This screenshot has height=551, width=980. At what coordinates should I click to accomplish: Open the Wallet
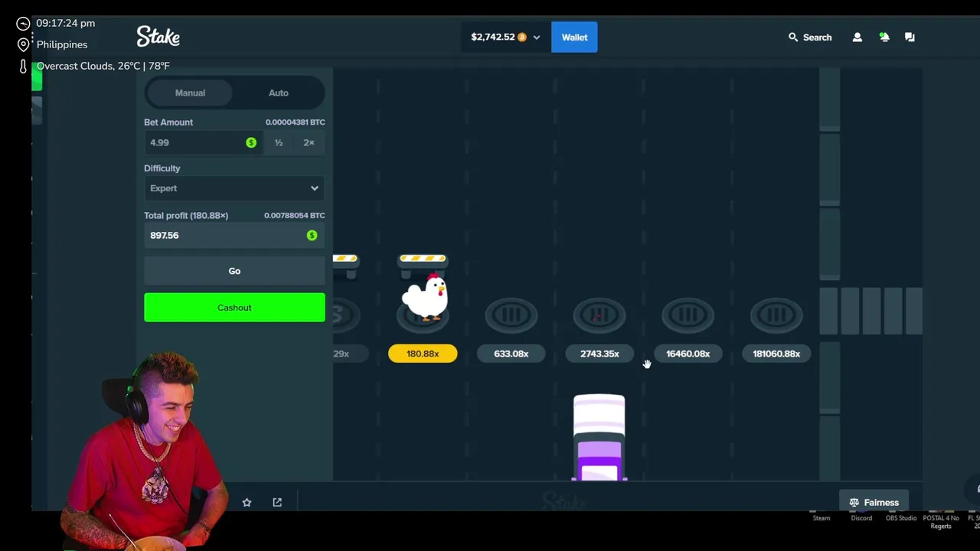[x=574, y=37]
